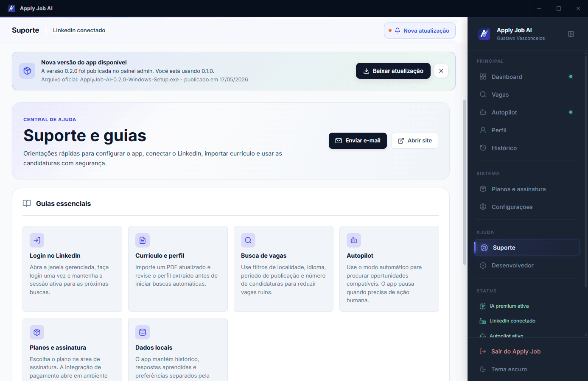Click the Planos e assinatura box icon
Image resolution: width=588 pixels, height=381 pixels.
pos(483,189)
